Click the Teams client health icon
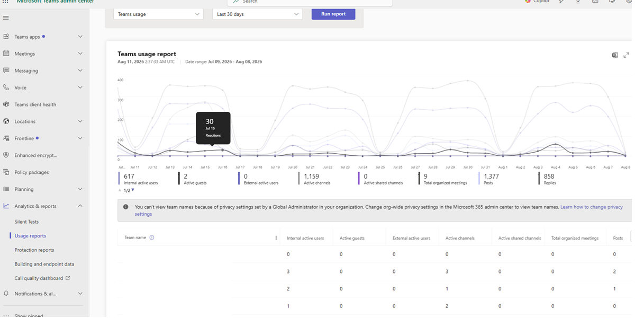This screenshot has height=318, width=644. coord(6,104)
